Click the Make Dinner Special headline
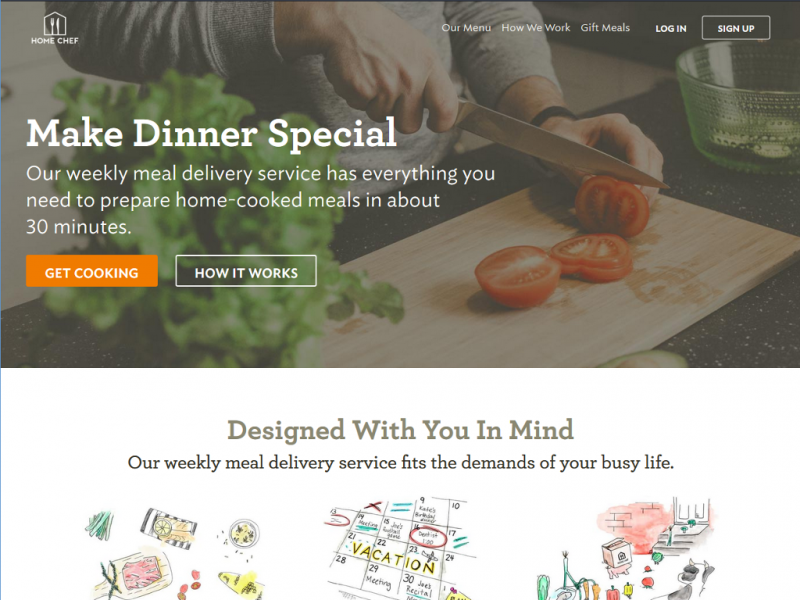Image resolution: width=800 pixels, height=600 pixels. (x=211, y=134)
